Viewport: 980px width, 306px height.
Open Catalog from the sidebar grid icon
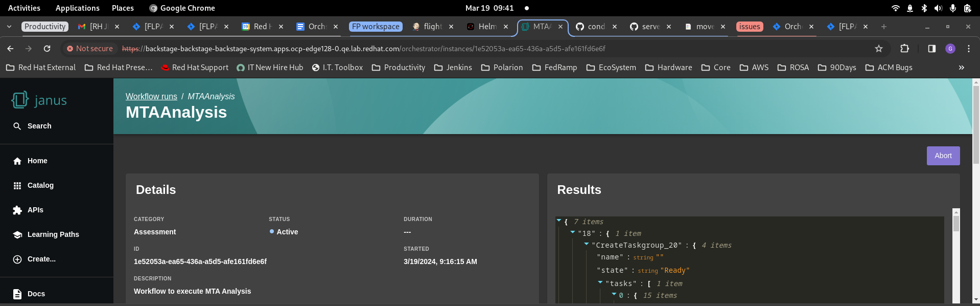(x=17, y=186)
